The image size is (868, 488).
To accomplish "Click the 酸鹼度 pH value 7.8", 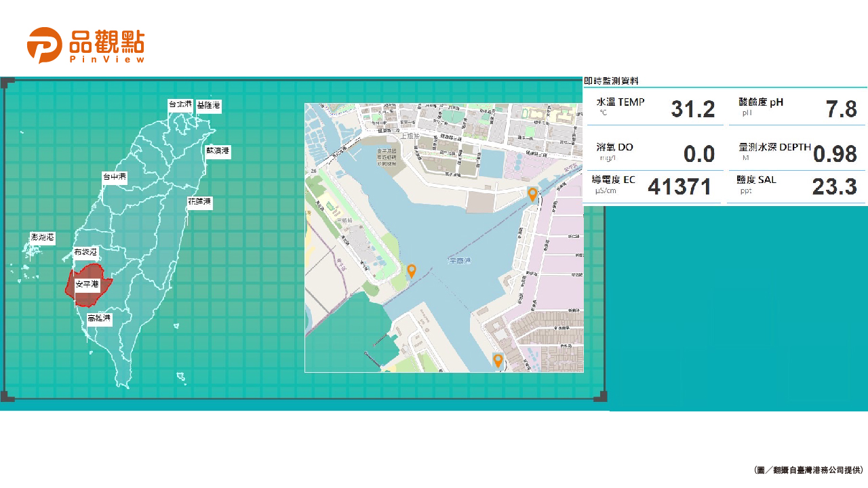I will pos(841,109).
